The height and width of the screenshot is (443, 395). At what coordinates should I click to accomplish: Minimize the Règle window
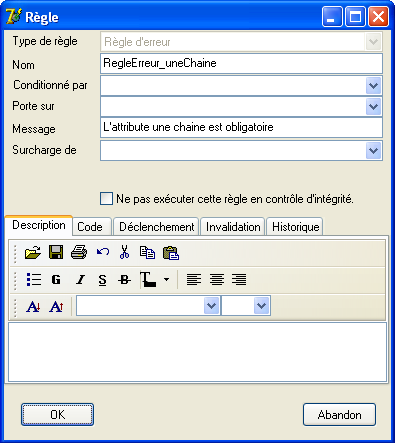point(332,17)
